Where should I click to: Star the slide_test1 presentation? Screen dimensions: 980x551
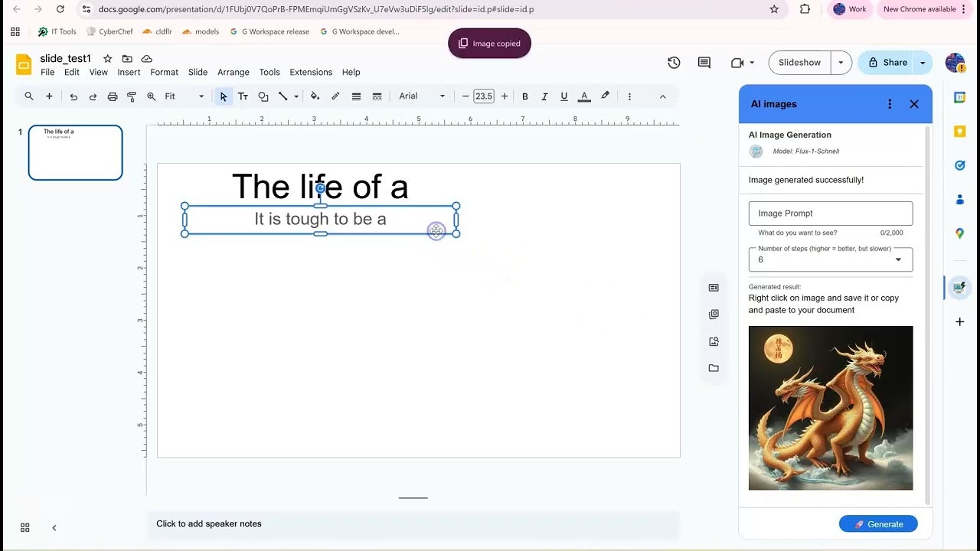107,58
